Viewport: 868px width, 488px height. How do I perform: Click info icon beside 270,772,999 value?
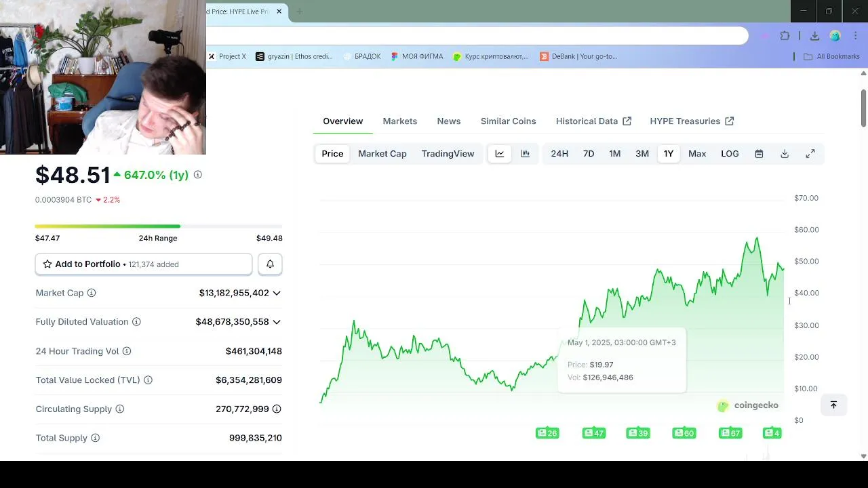[x=277, y=409]
